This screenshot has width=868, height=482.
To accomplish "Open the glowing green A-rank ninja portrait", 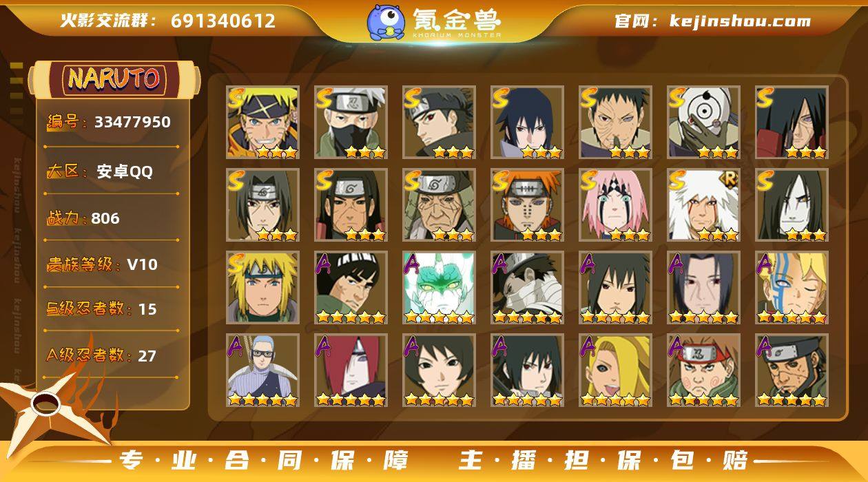I will 439,288.
